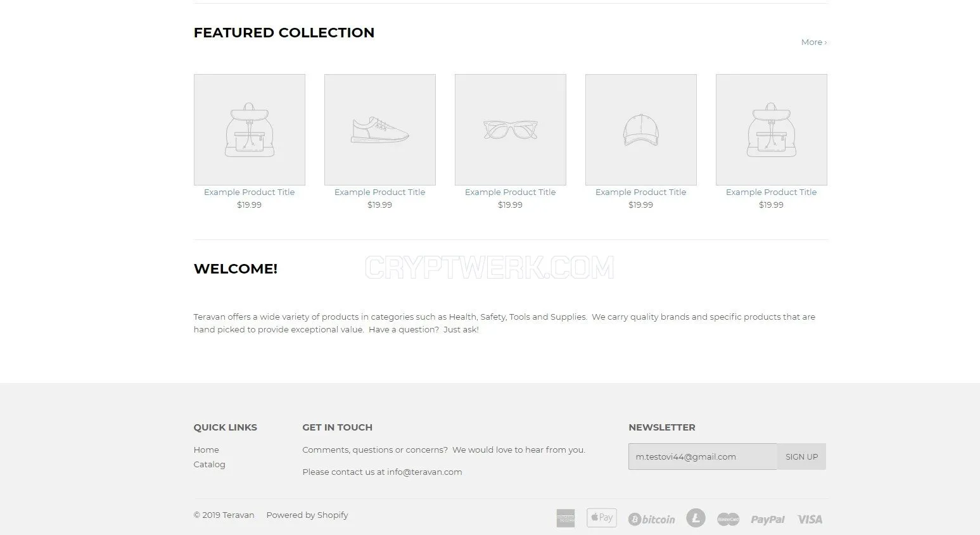Image resolution: width=980 pixels, height=535 pixels.
Task: Click the Visa payment icon
Action: click(x=810, y=519)
